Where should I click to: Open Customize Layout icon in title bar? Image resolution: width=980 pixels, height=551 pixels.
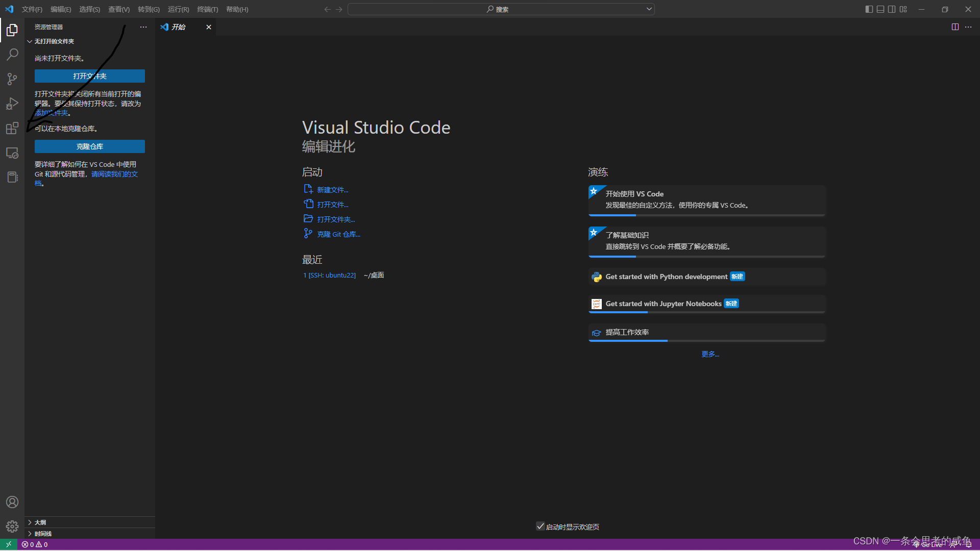click(903, 9)
